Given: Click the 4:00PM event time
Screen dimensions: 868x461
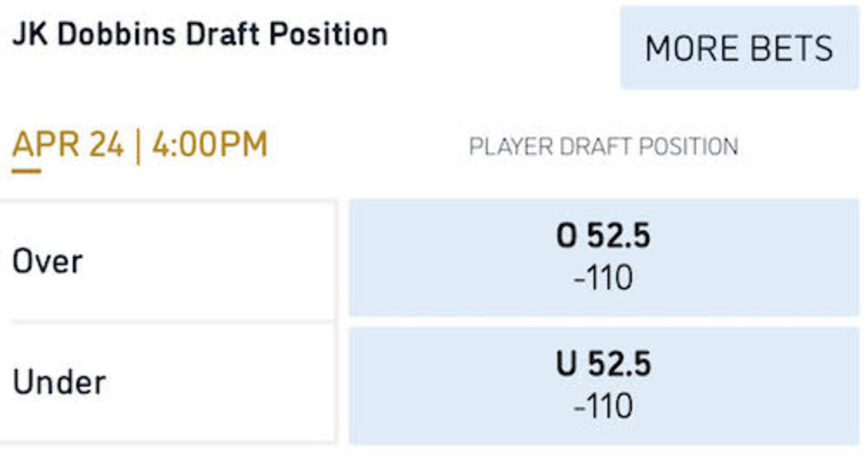Looking at the screenshot, I should pyautogui.click(x=209, y=145).
